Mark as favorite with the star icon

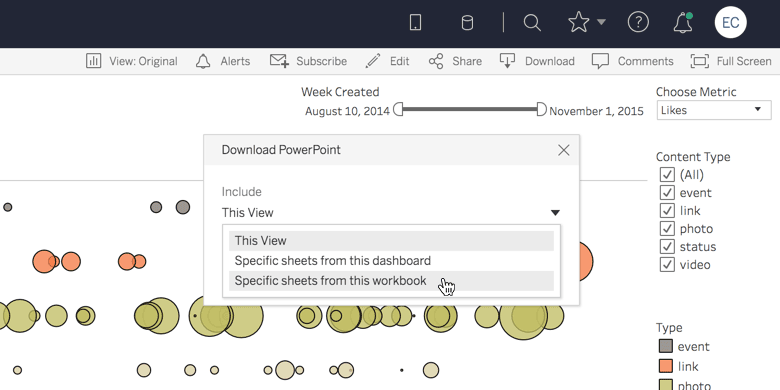point(579,22)
